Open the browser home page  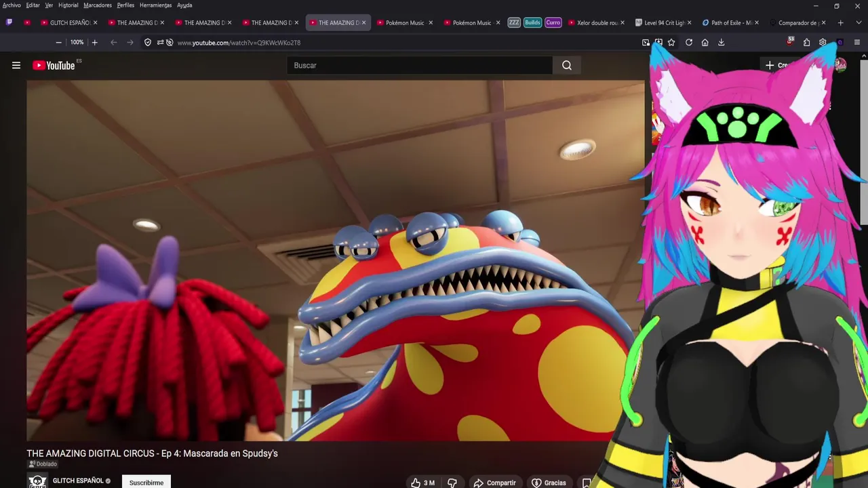click(x=705, y=43)
